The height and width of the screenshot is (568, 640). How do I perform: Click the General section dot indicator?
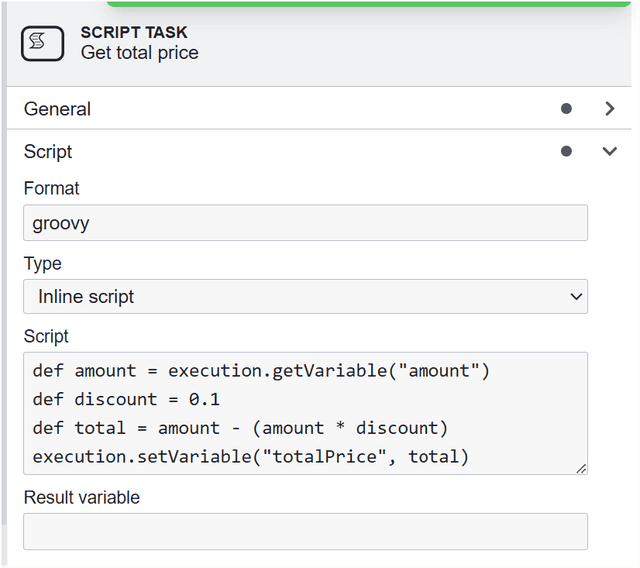coord(566,109)
